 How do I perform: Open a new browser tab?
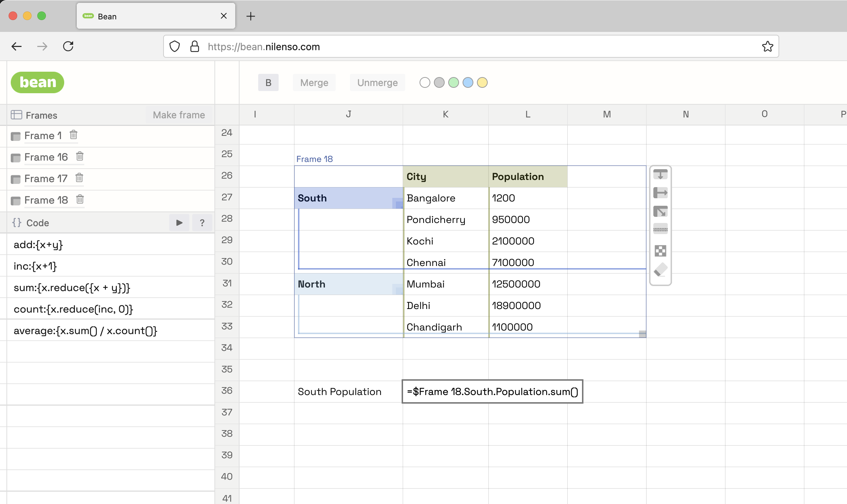point(251,16)
